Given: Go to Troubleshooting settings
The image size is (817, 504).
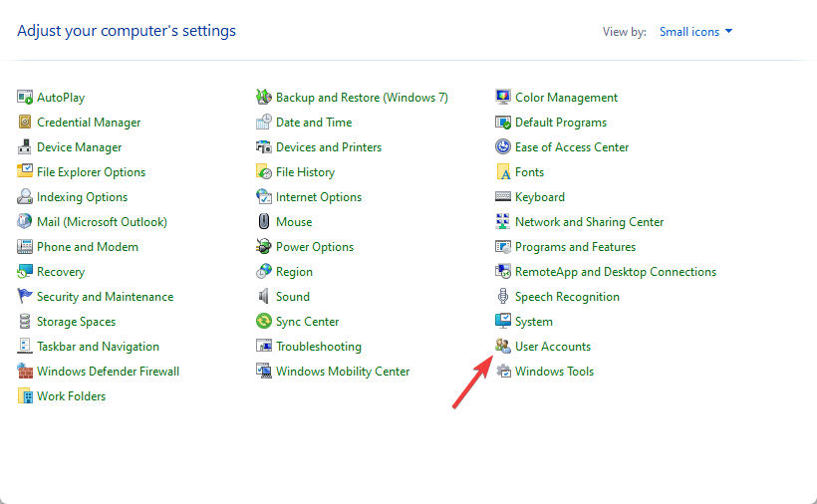Looking at the screenshot, I should tap(319, 347).
